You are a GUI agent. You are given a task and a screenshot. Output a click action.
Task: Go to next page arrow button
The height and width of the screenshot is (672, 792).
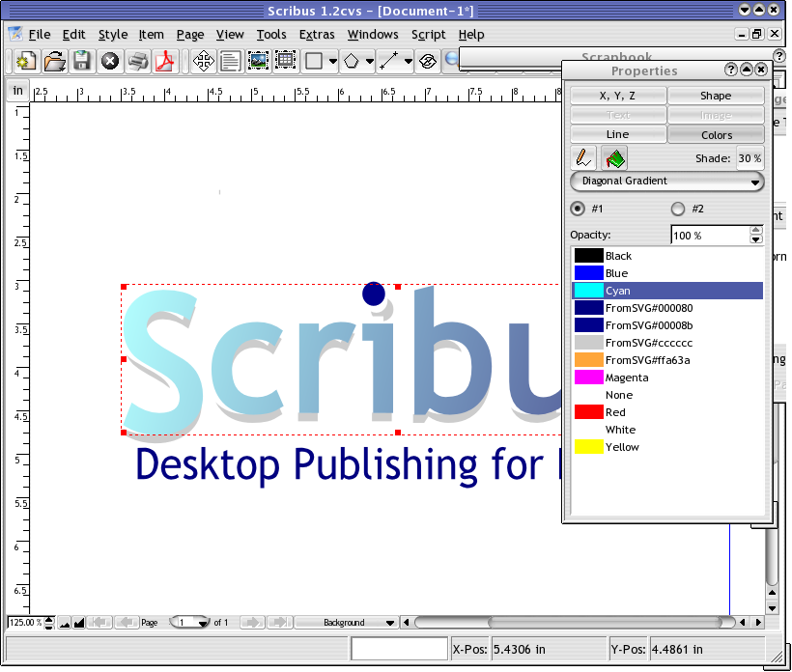click(252, 623)
